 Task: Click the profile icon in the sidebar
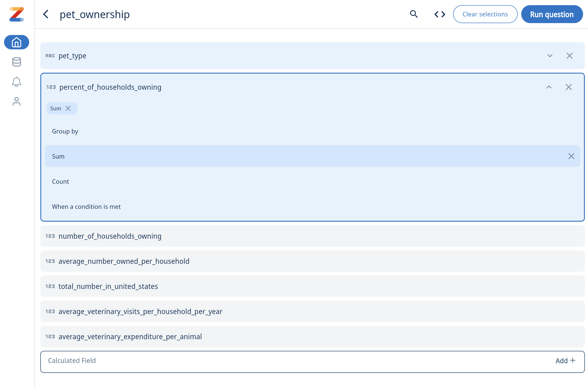(16, 101)
